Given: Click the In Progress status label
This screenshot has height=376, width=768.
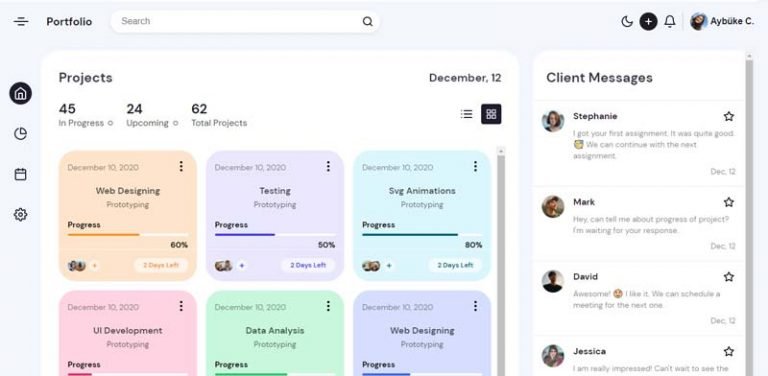Looking at the screenshot, I should pos(81,123).
